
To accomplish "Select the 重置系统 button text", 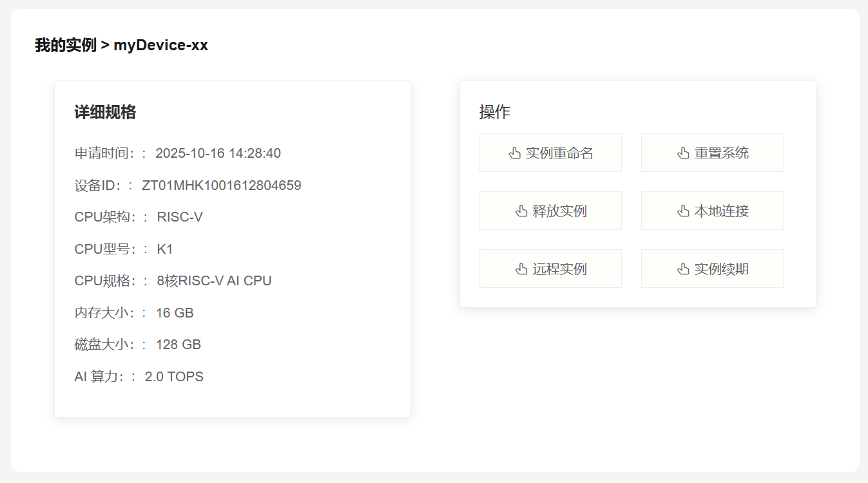I will coord(722,153).
